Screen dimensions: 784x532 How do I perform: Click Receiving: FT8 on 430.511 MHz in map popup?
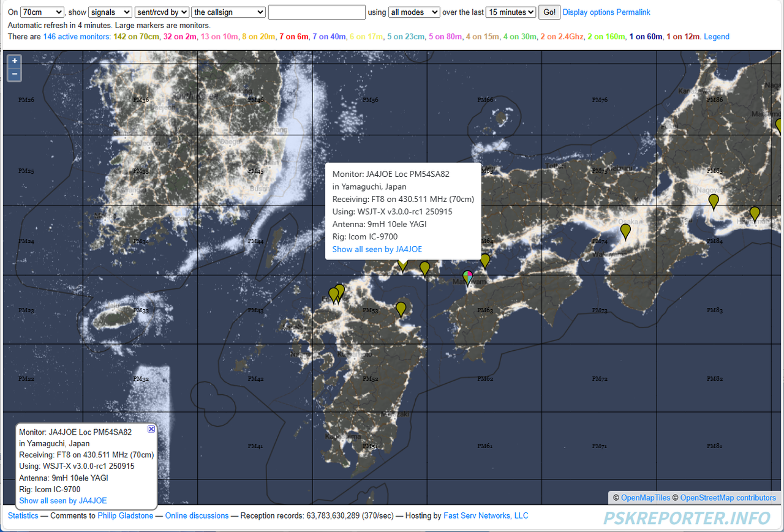click(x=403, y=199)
